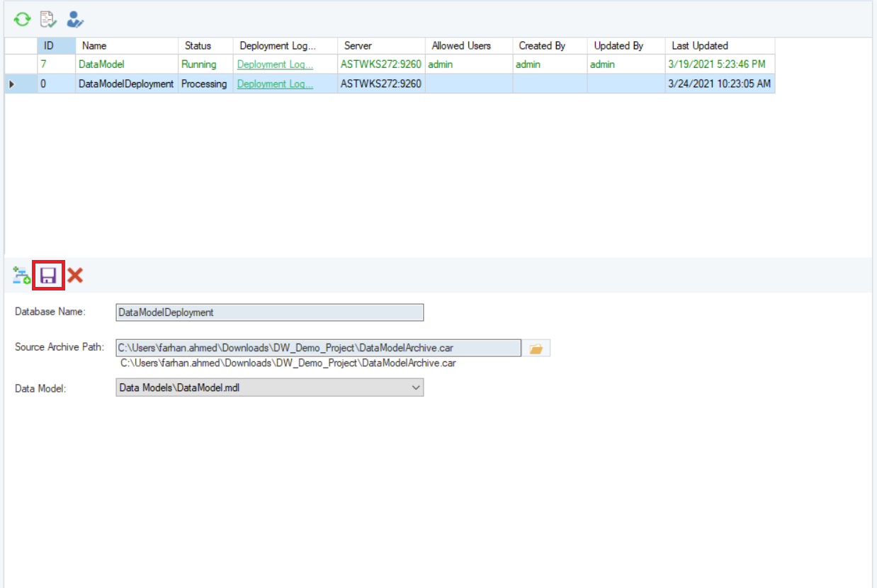Viewport: 877px width, 588px height.
Task: Select the DataModelDeployment row indicator arrow
Action: click(11, 84)
